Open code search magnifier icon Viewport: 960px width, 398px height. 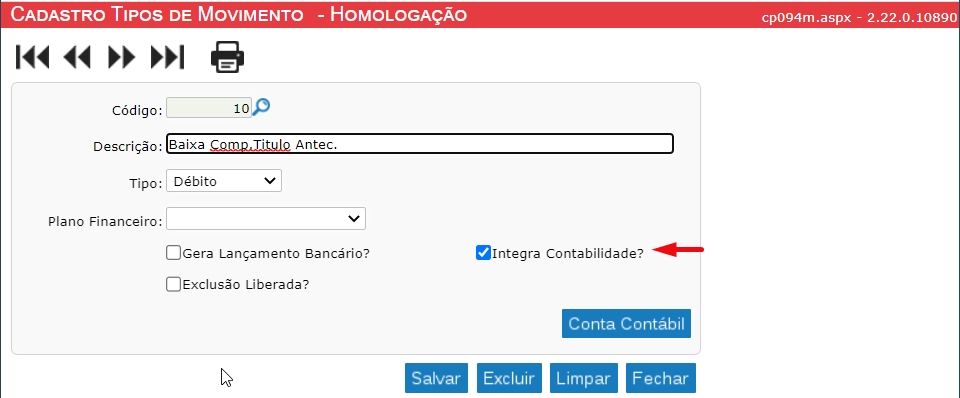click(x=261, y=107)
